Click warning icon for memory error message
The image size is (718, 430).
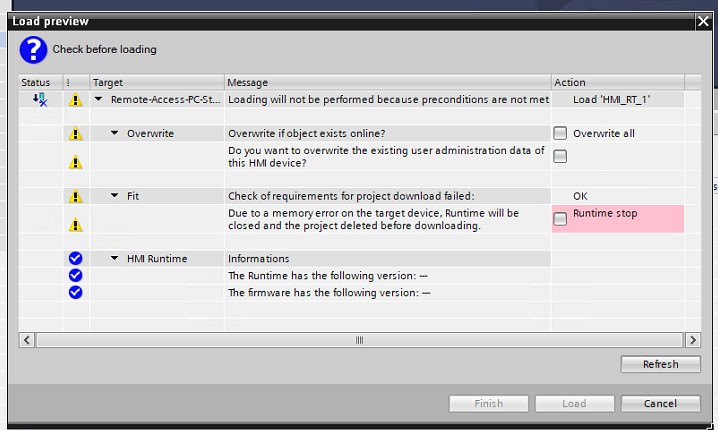click(x=76, y=225)
